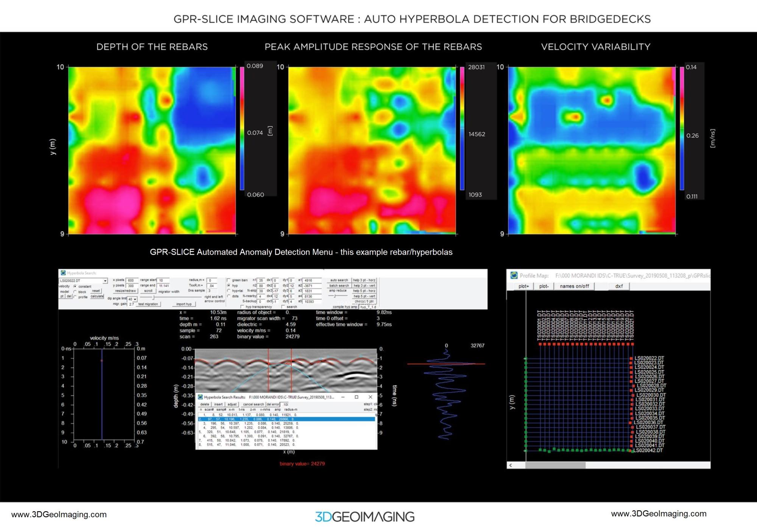Image resolution: width=757 pixels, height=532 pixels.
Task: Select LS020022.DT line in Profile Map
Action: 649,358
